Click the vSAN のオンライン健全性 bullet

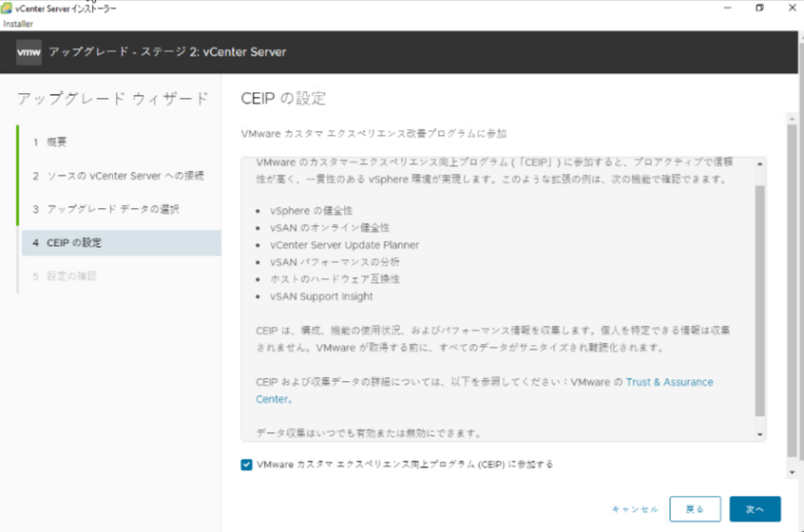pos(330,228)
